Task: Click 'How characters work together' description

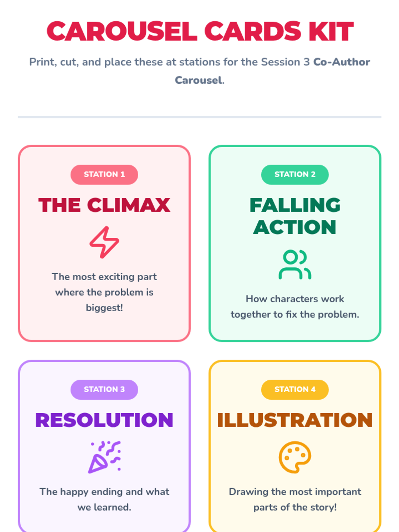Action: 295,306
